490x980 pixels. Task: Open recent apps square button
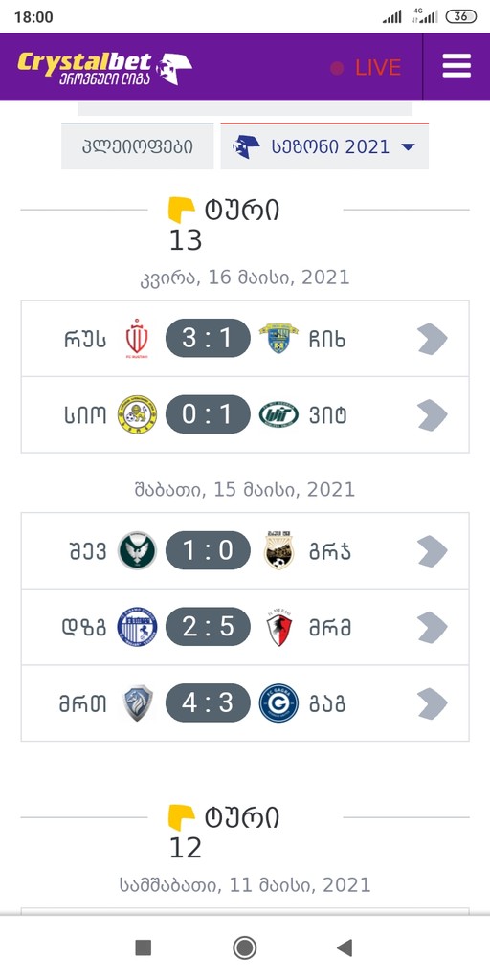144,947
